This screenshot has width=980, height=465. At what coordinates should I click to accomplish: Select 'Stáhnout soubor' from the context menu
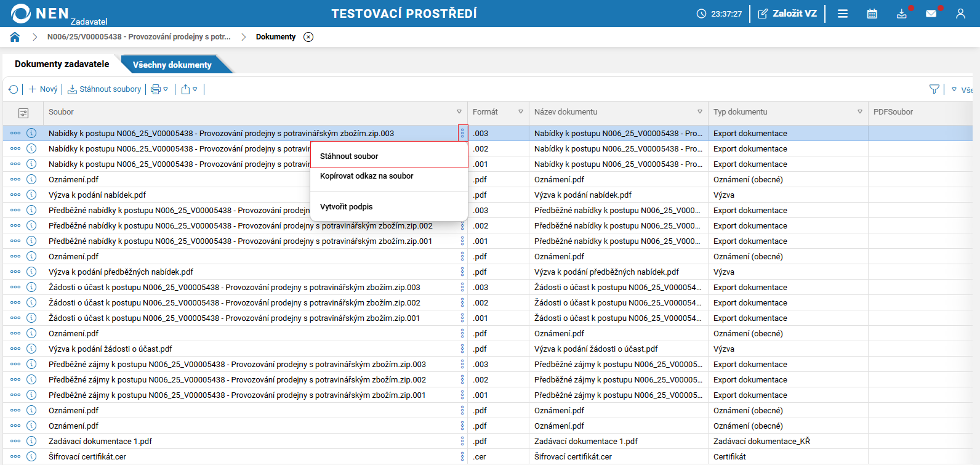(x=349, y=156)
